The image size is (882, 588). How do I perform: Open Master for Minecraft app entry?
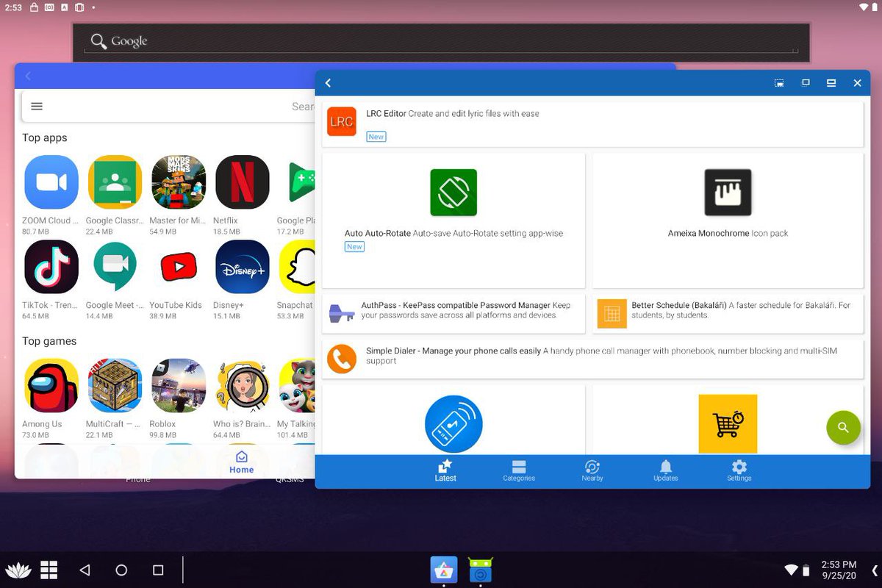coord(179,195)
